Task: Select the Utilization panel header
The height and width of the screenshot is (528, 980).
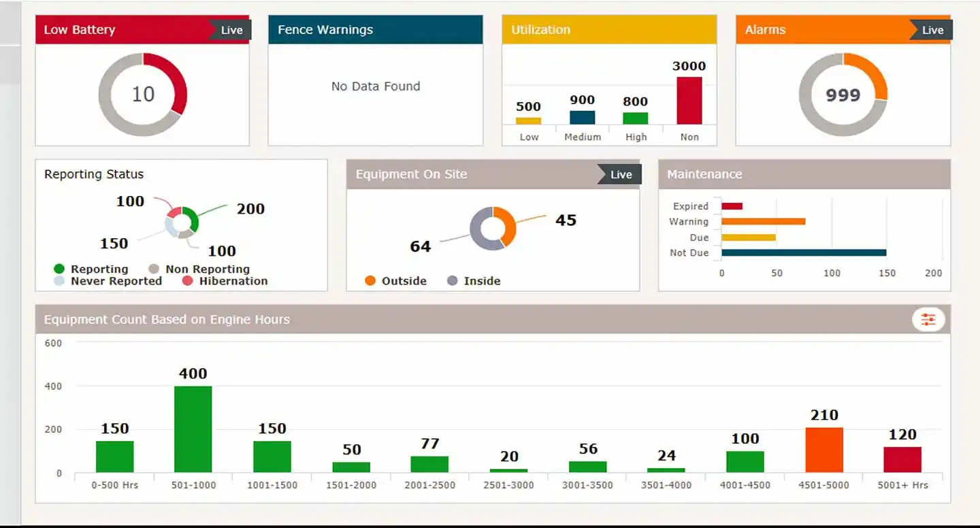Action: pos(609,30)
